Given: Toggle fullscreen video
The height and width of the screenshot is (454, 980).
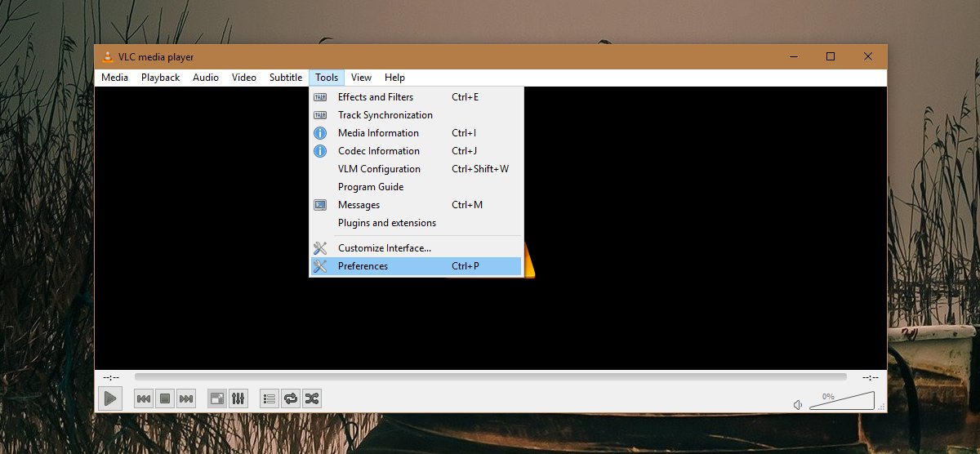Looking at the screenshot, I should [217, 398].
